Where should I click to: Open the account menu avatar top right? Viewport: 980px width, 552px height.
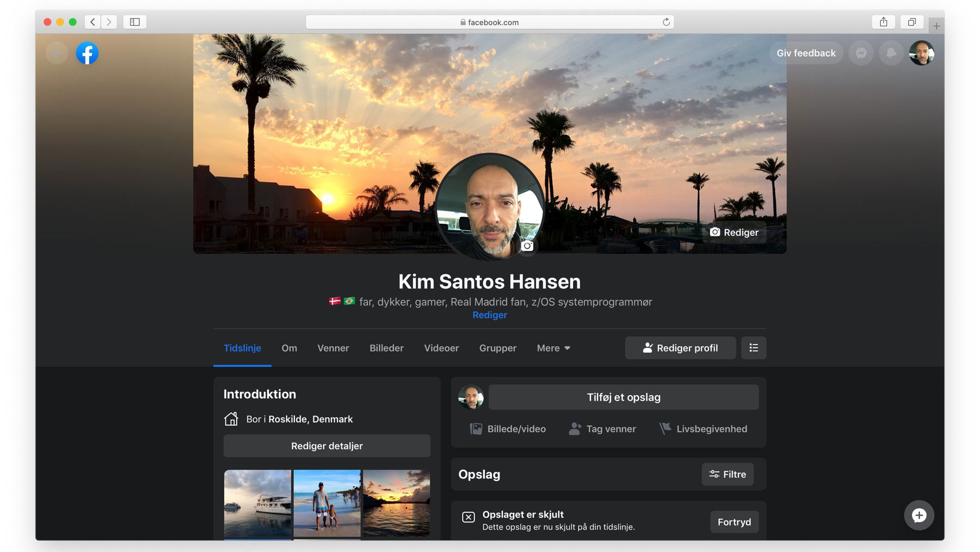[x=921, y=53]
